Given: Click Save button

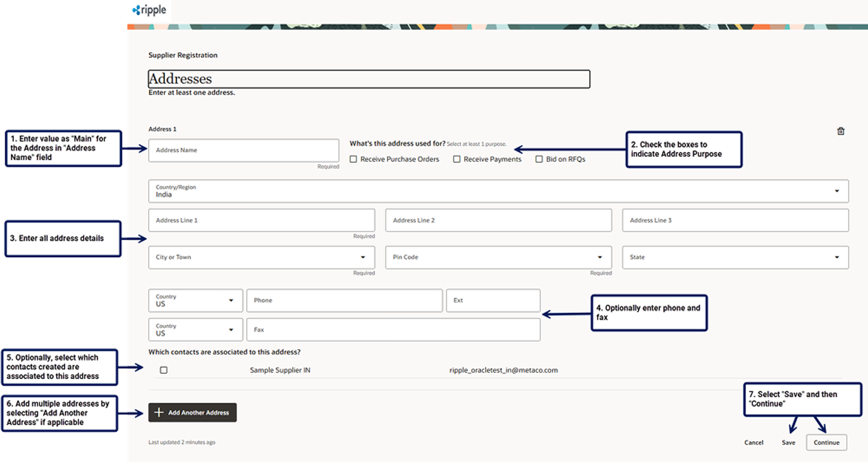Looking at the screenshot, I should click(788, 443).
